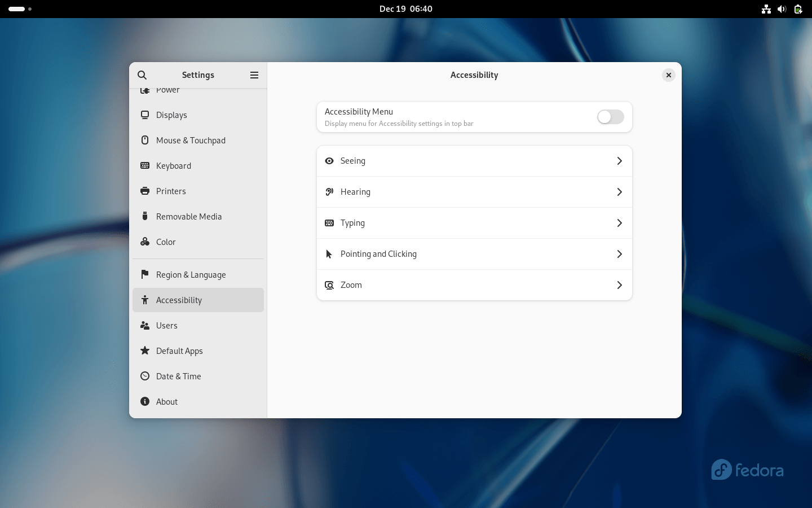Image resolution: width=812 pixels, height=508 pixels.
Task: Open the Users settings page
Action: tap(167, 325)
